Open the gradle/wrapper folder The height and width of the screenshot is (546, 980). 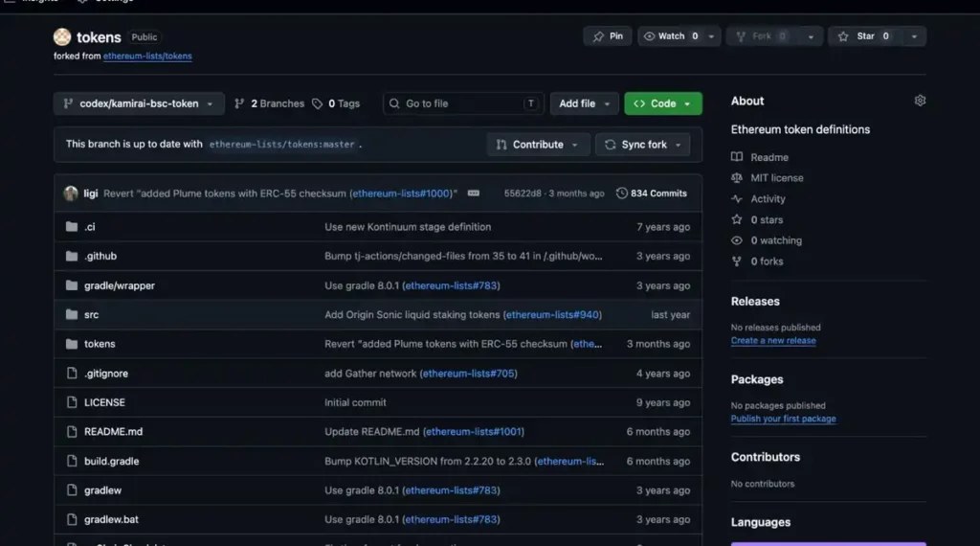pos(120,285)
